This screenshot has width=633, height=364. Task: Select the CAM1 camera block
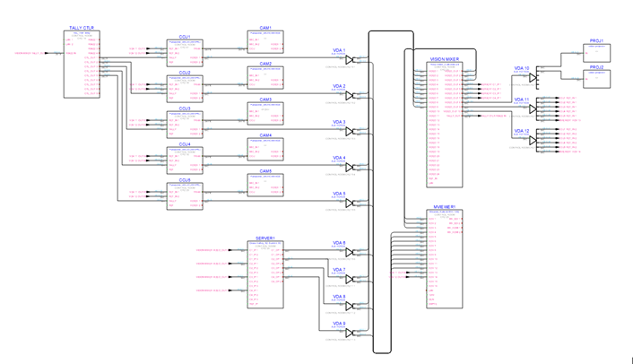coord(265,47)
